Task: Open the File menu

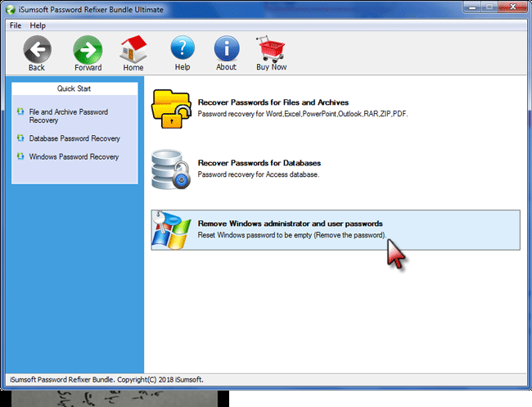Action: click(16, 25)
